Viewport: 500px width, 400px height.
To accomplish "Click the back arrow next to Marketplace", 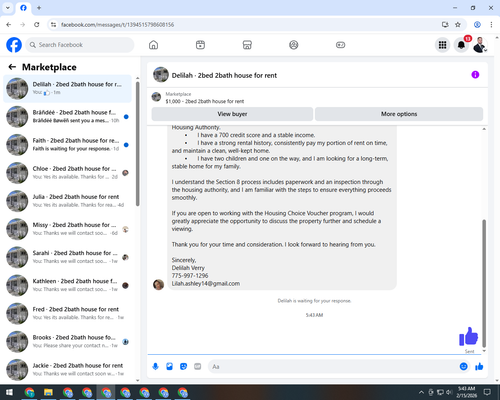I will click(x=12, y=67).
